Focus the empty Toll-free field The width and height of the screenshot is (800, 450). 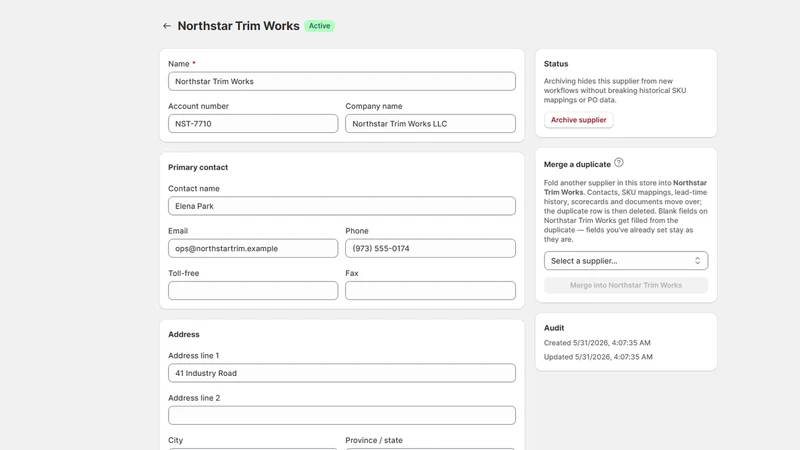click(253, 291)
